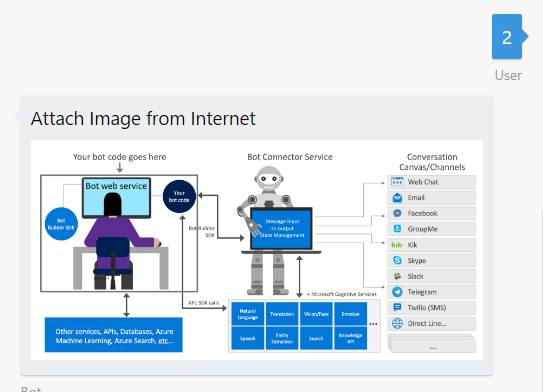Click the Emotion tile

click(x=350, y=314)
